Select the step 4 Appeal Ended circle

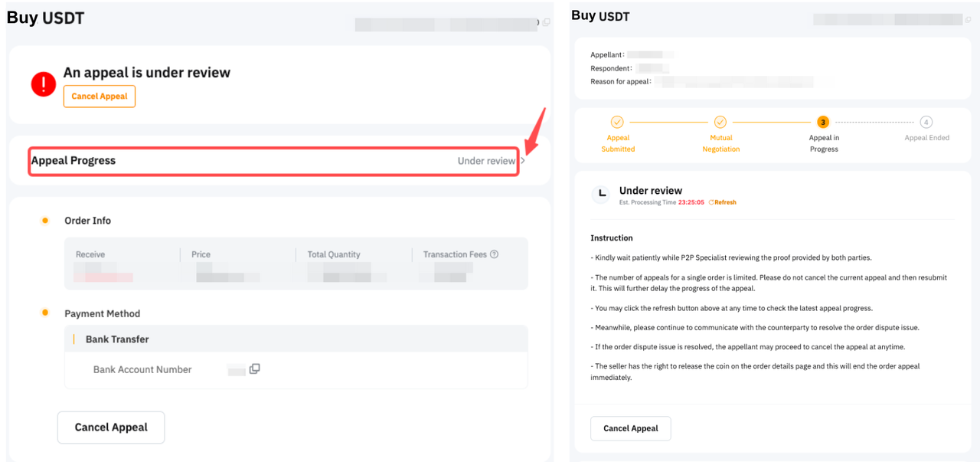926,122
